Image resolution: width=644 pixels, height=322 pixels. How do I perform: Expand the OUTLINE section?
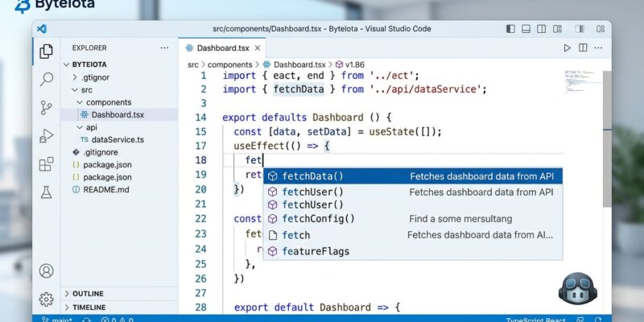click(x=89, y=293)
